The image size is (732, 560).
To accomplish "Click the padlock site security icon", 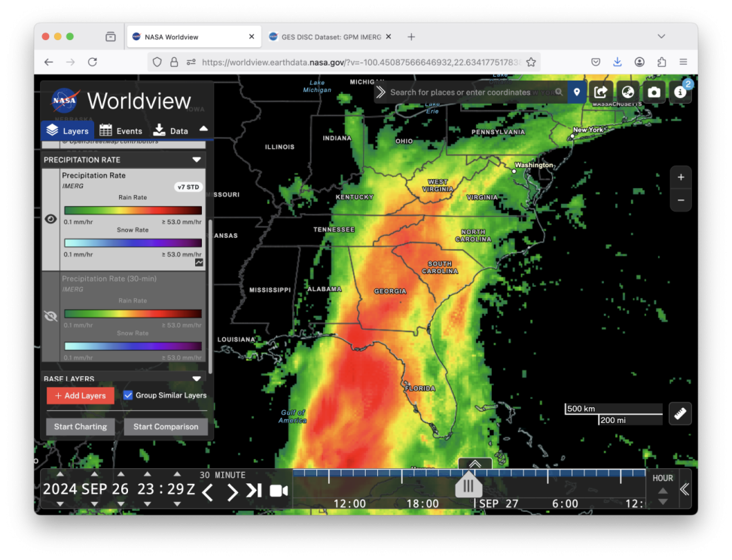I will tap(174, 62).
